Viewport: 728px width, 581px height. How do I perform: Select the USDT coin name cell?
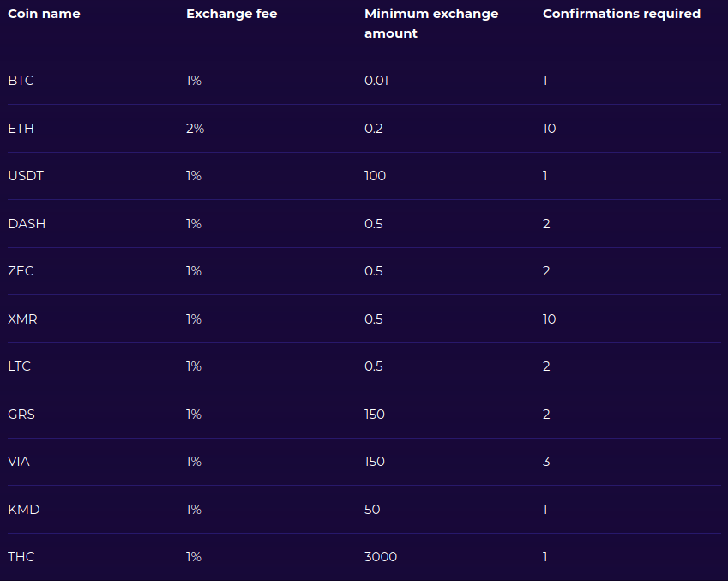click(x=26, y=176)
